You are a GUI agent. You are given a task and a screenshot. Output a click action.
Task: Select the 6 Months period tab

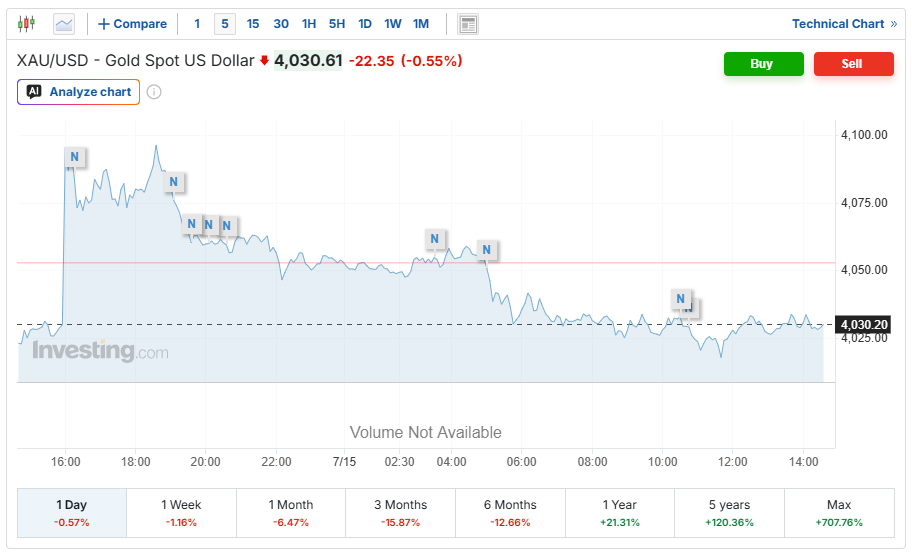pos(510,513)
